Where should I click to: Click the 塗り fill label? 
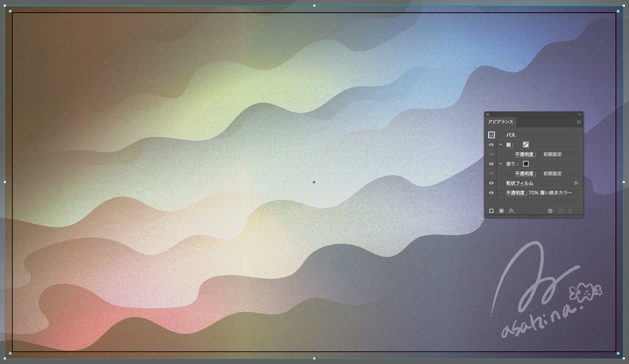[511, 164]
